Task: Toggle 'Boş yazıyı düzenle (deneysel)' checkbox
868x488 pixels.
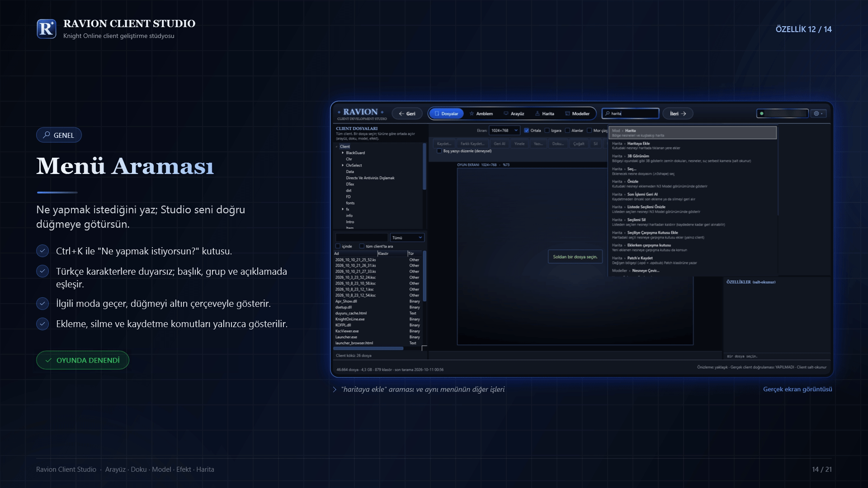Action: tap(439, 151)
